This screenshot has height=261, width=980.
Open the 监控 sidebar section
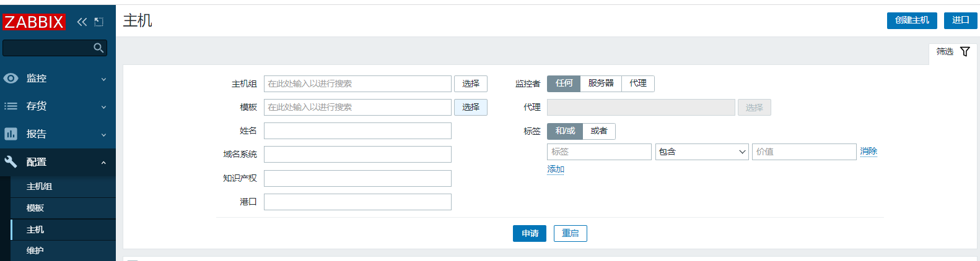tap(58, 79)
